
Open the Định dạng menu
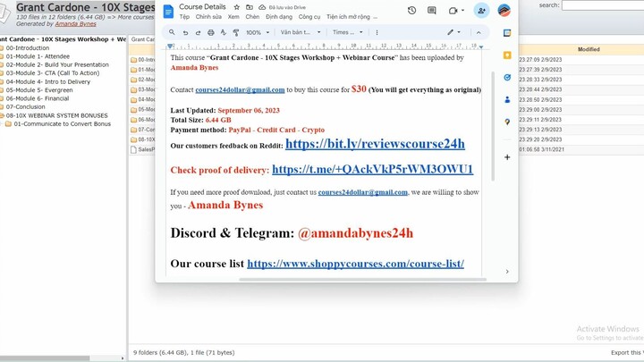click(x=279, y=16)
